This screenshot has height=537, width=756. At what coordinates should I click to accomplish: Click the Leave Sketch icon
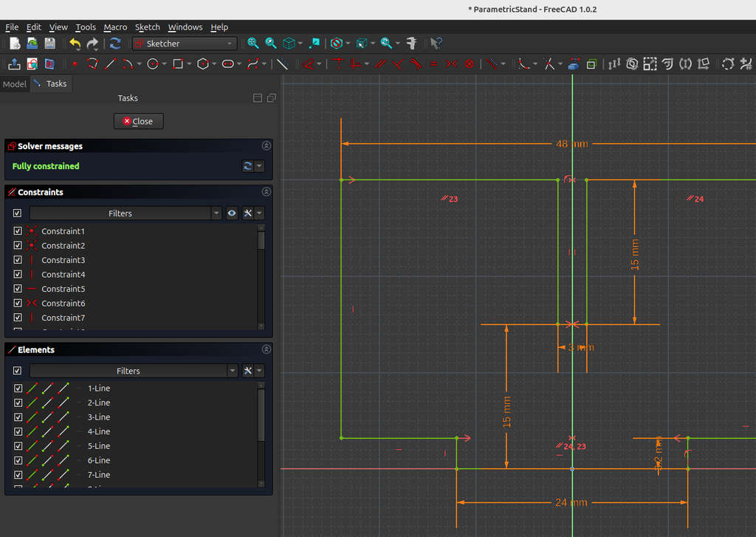14,64
